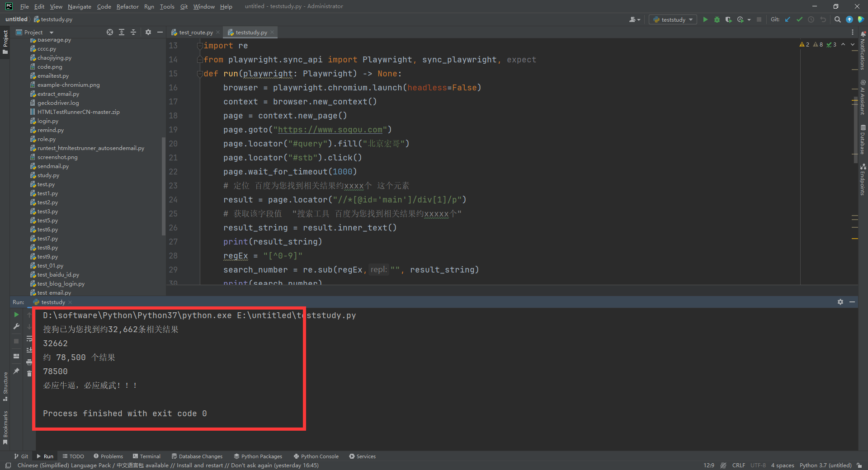Click the https://www.sogou.com link in code
This screenshot has width=868, height=470.
click(330, 130)
